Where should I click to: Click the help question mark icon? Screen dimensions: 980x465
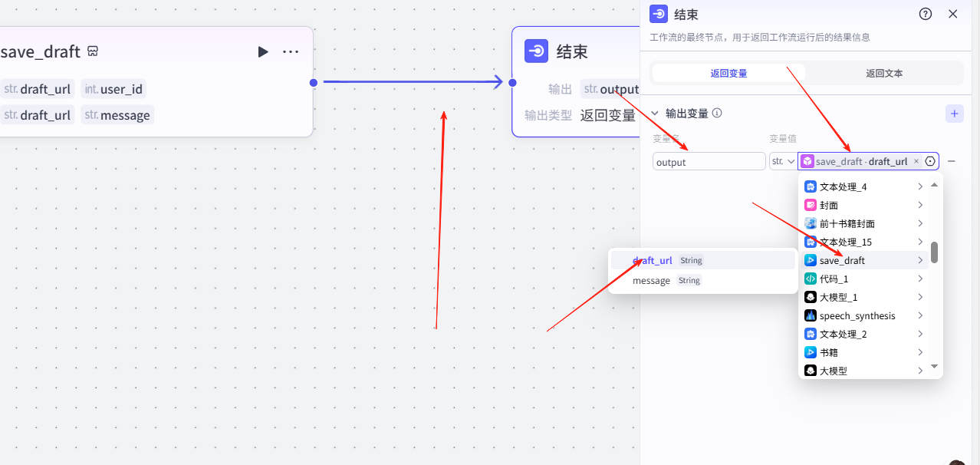point(926,14)
